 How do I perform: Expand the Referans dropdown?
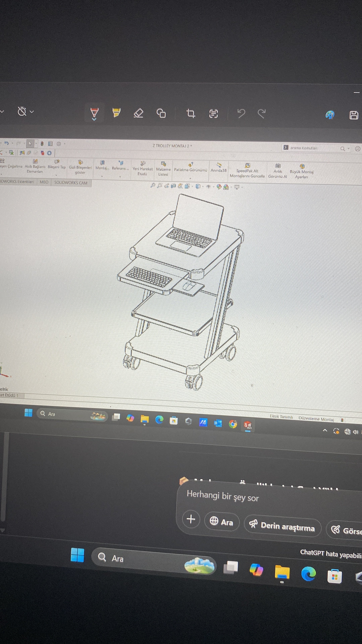[120, 177]
